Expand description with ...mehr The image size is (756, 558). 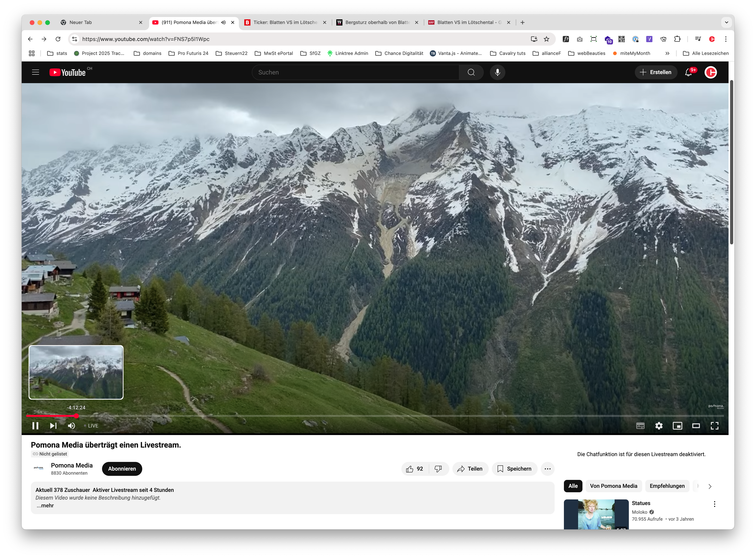pyautogui.click(x=45, y=506)
